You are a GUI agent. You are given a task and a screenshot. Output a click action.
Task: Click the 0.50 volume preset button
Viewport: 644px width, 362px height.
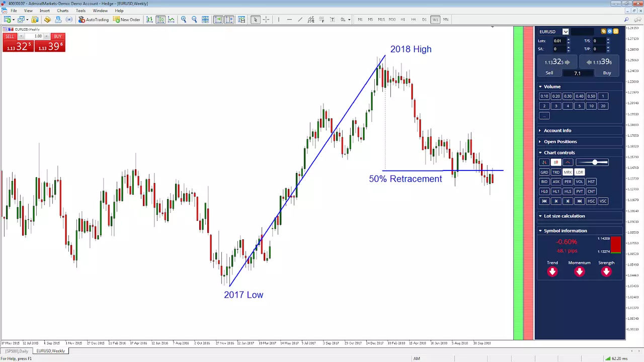(591, 97)
